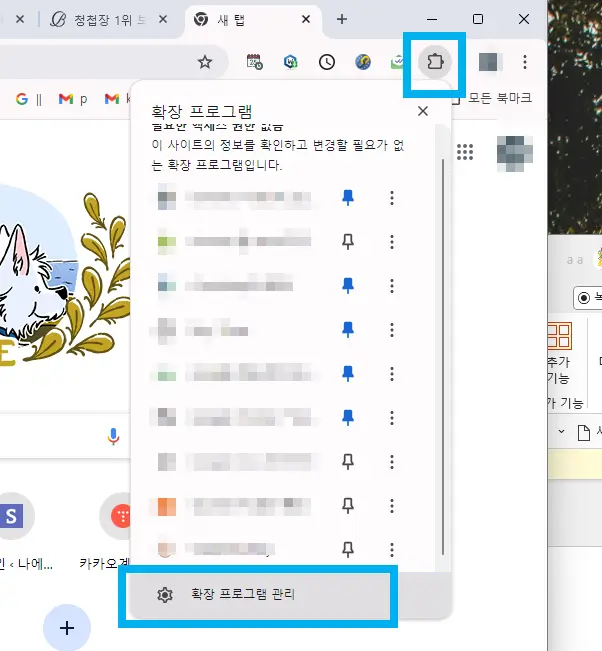Click the gear icon beside 확장 프로그램 관리
This screenshot has height=651, width=602.
coord(165,595)
